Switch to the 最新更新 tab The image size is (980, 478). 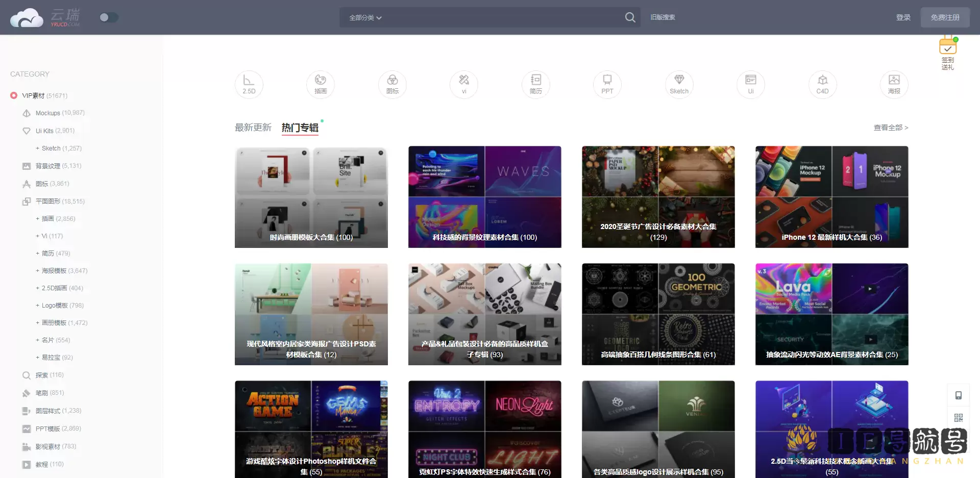pyautogui.click(x=253, y=128)
